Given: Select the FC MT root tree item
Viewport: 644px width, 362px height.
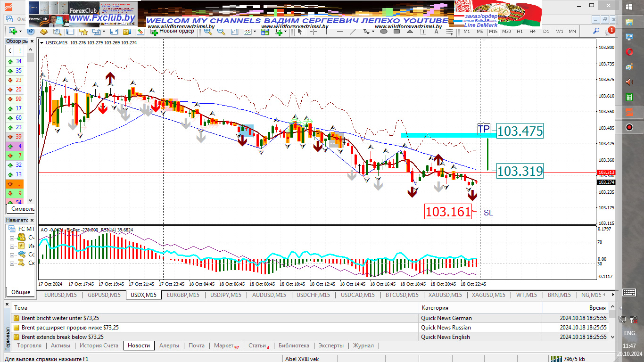Looking at the screenshot, I should click(x=21, y=229).
